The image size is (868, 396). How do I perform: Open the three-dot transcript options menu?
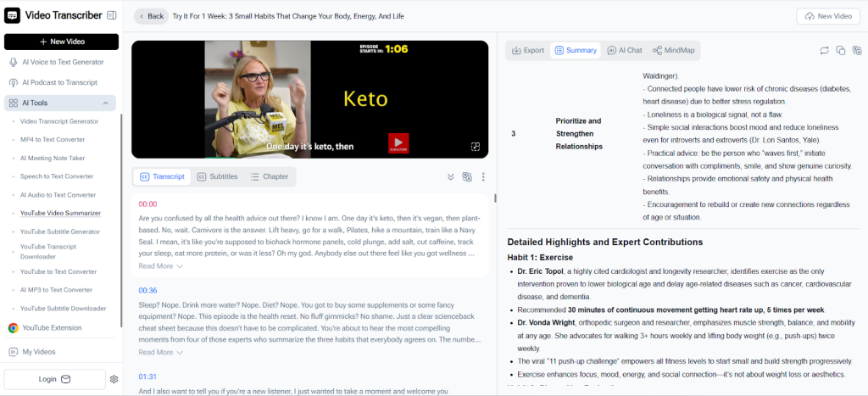483,176
